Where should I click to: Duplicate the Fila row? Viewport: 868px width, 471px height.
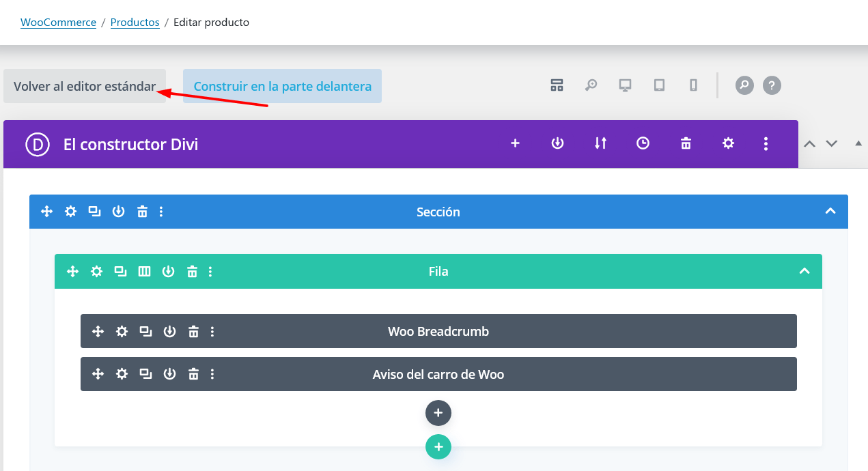pos(121,272)
